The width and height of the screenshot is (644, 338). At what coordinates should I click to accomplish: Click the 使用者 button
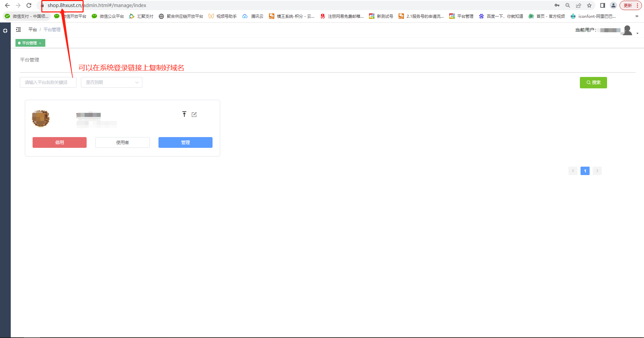pos(123,142)
